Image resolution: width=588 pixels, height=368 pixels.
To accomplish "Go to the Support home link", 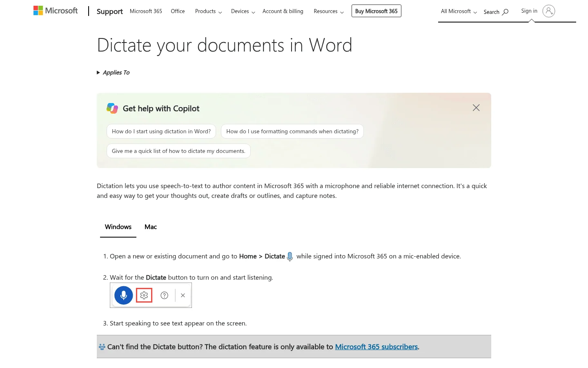I will (x=109, y=11).
